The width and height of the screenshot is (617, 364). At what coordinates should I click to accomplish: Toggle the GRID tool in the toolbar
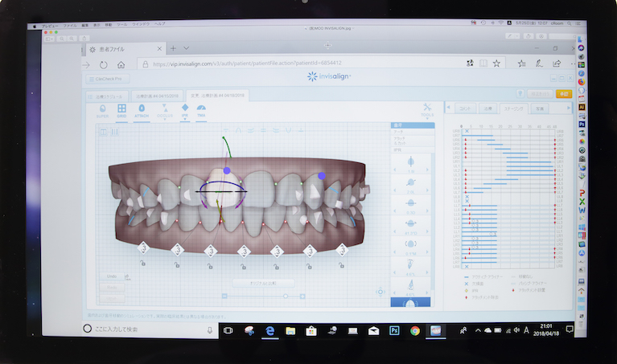click(x=121, y=111)
